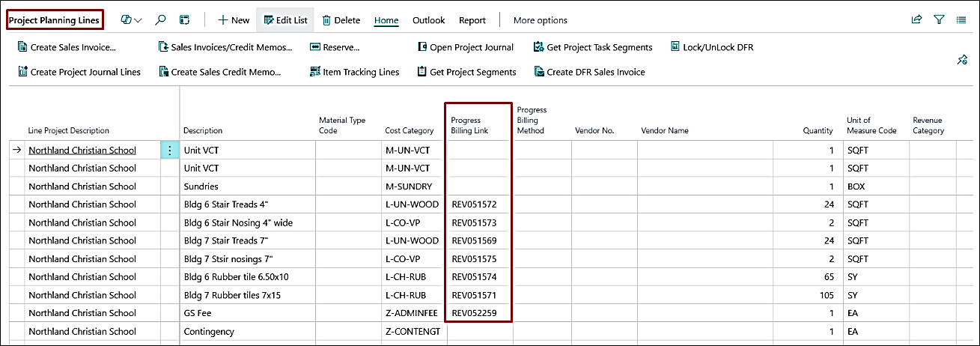Click the filter funnel icon
Viewport: 980px width, 346px height.
click(939, 20)
